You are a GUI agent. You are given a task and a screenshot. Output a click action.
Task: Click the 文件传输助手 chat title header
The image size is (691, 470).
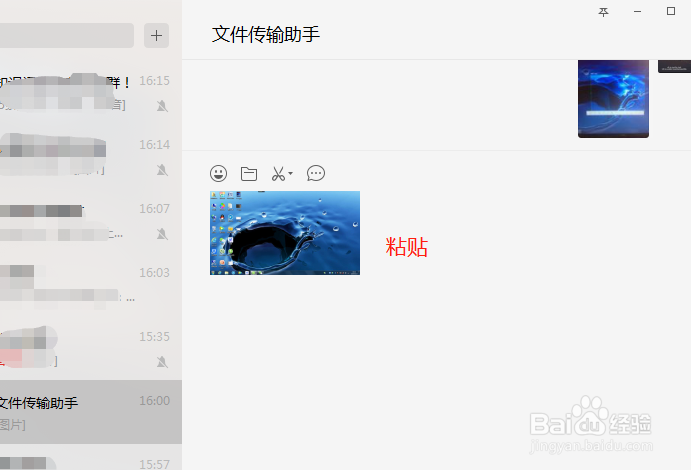[266, 34]
